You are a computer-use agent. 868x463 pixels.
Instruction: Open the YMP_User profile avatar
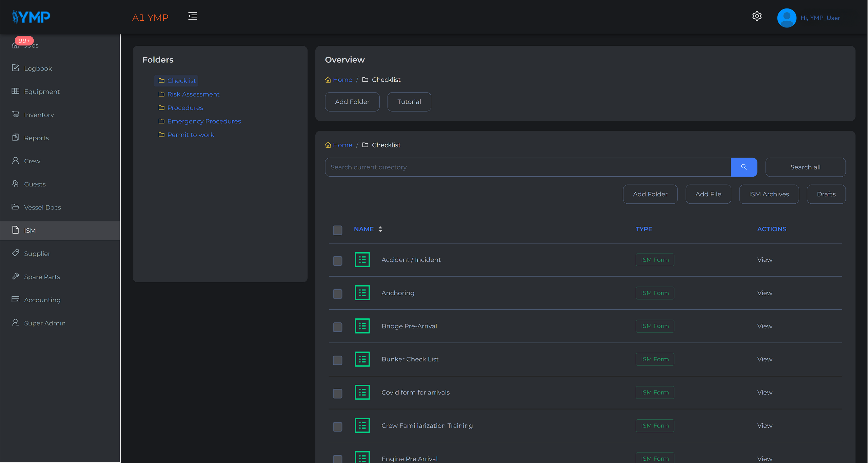click(x=787, y=18)
